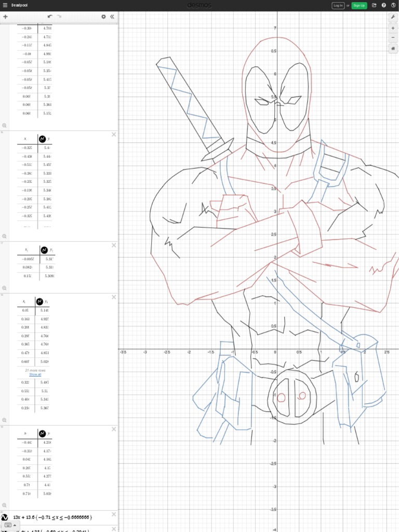The height and width of the screenshot is (532, 399).
Task: Zoom fit the table starting with -0.327
Action: click(x=4, y=236)
